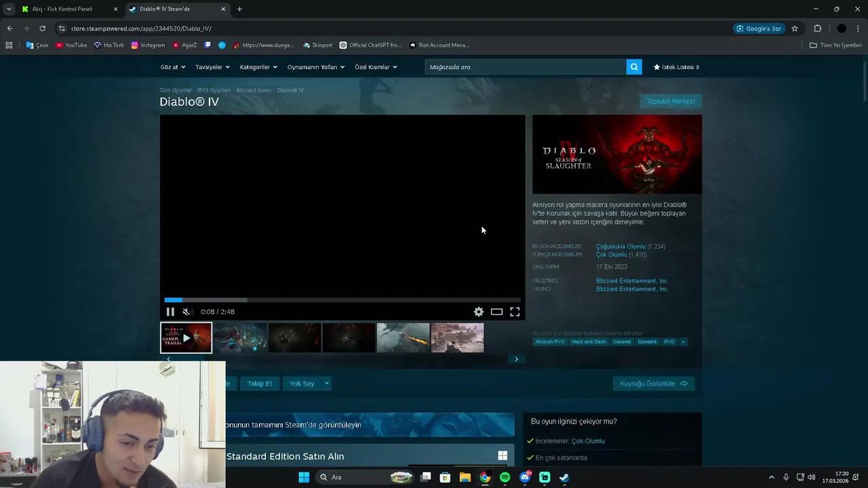Open publisher Blizzard Entertainment link in Yayıncı row

click(x=632, y=289)
